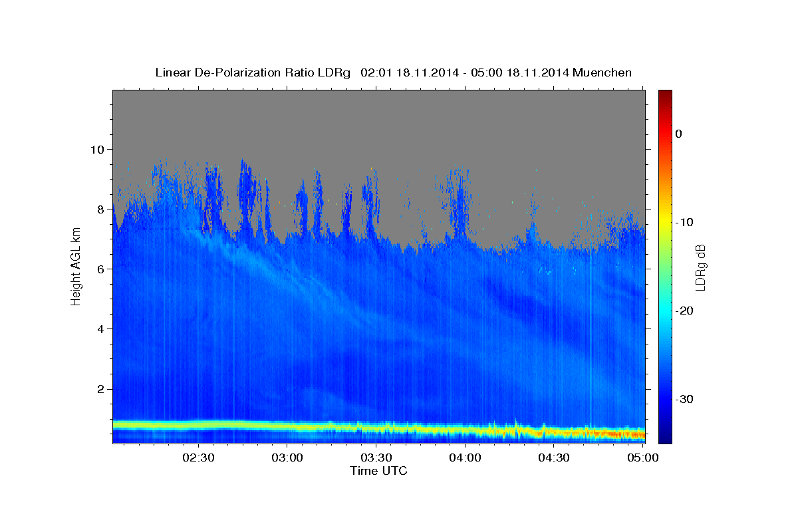Click the x-axis label 'Time UTC'
This screenshot has width=798, height=532.
(x=378, y=471)
